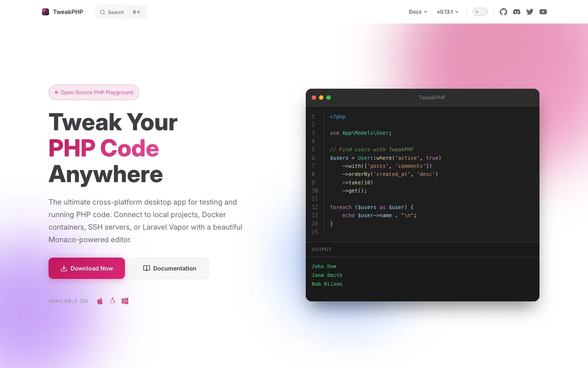Image resolution: width=588 pixels, height=368 pixels.
Task: Click the '->take(10)' code line
Action: point(358,183)
